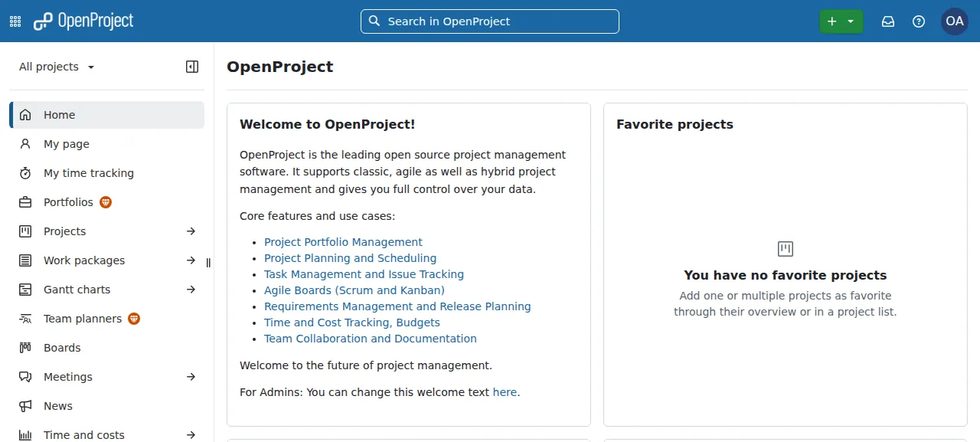Open the Boards menu item
The width and height of the screenshot is (980, 442).
click(x=107, y=348)
